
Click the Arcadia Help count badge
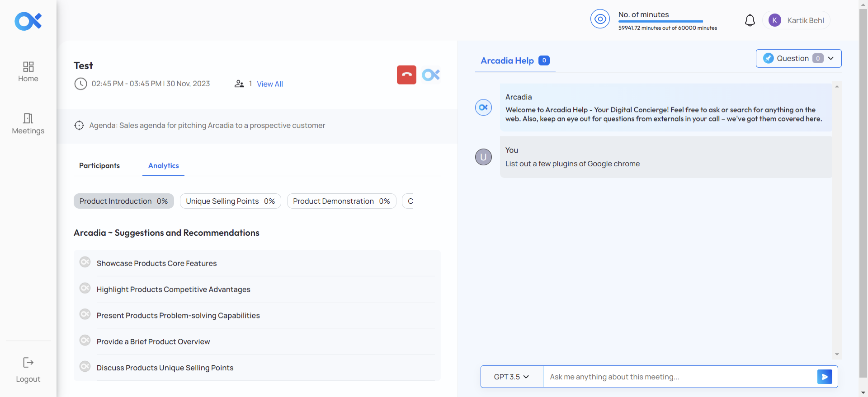click(544, 61)
